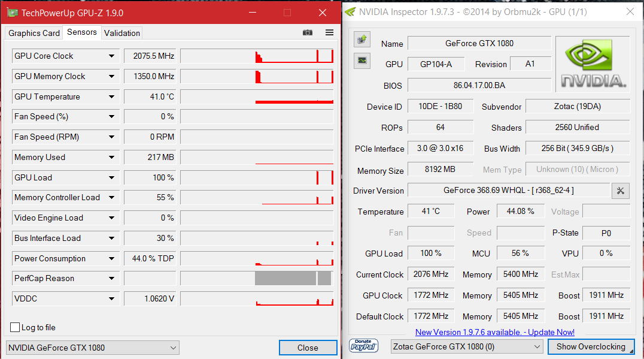Click the GPU Core Clock graph
Screen dimensions: 644x359
(x=257, y=56)
